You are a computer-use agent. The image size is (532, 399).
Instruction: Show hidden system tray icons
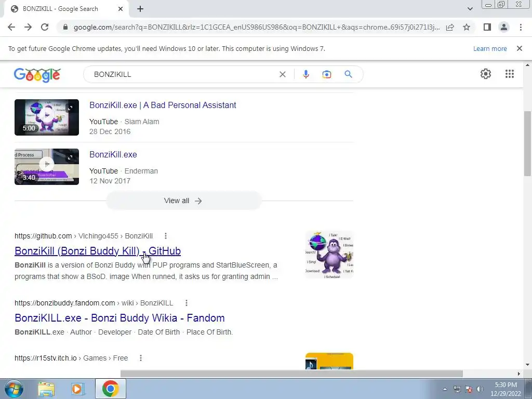[445, 389]
